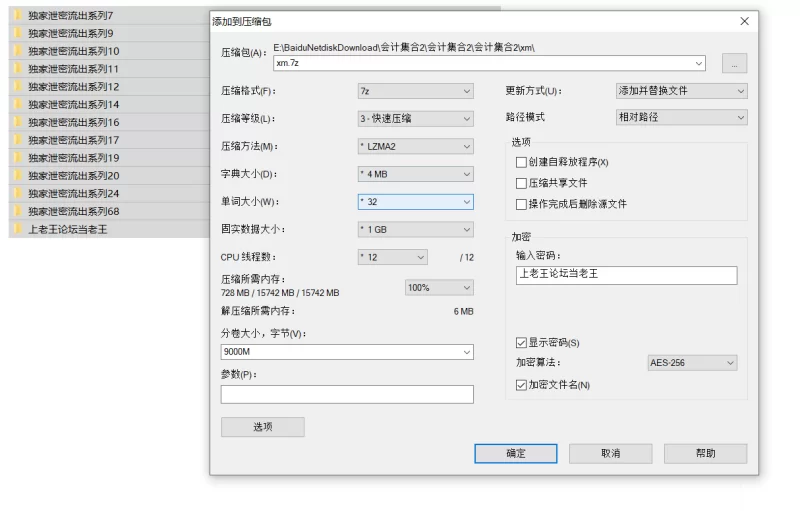Click folder icon of 独家泄密流出系列24
This screenshot has height=511, width=800.
click(x=18, y=193)
